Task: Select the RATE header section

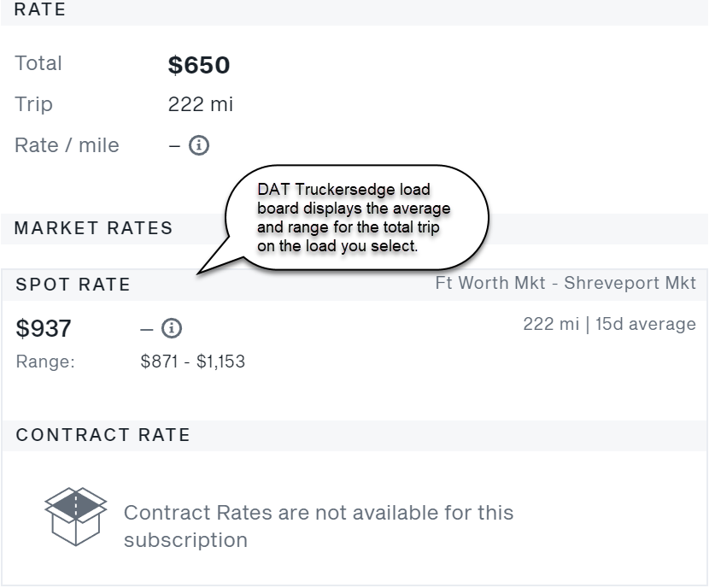Action: (x=40, y=10)
